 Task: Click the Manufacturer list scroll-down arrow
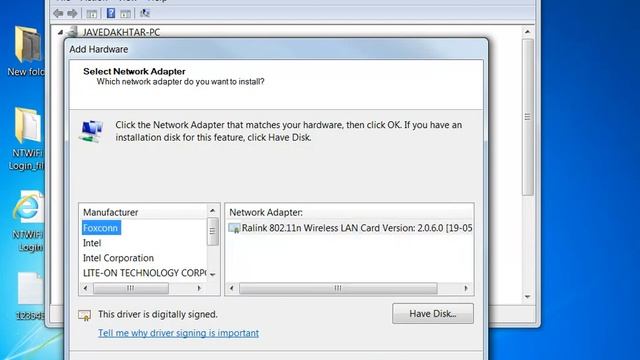pos(212,274)
